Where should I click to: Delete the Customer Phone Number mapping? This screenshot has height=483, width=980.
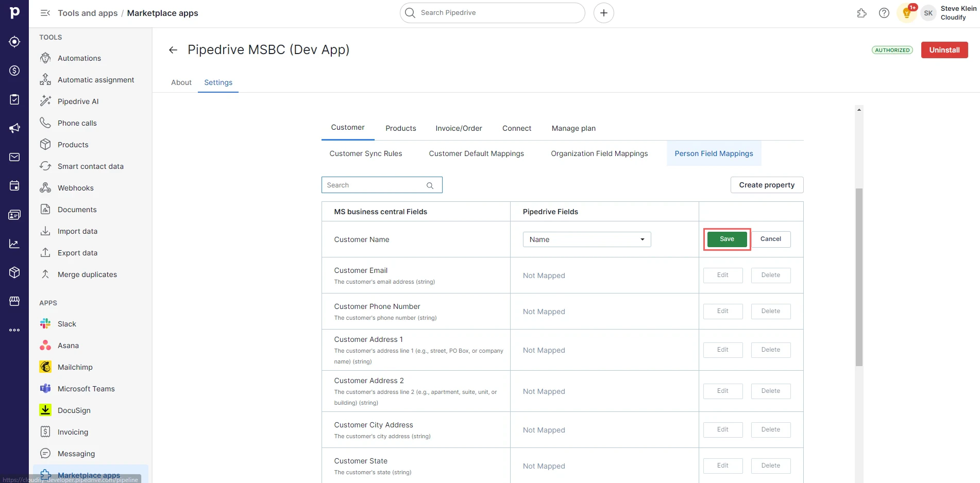click(x=771, y=311)
